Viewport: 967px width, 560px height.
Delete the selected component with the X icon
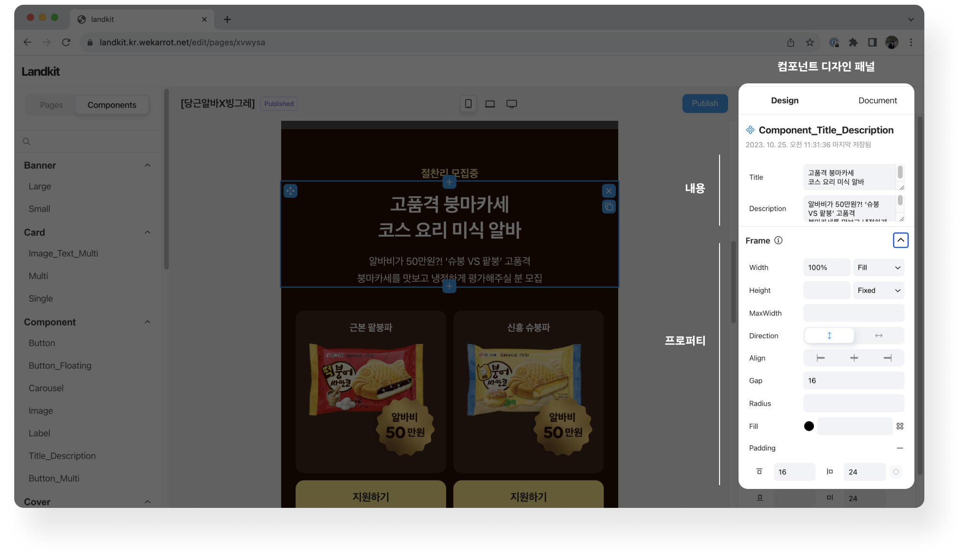[609, 191]
